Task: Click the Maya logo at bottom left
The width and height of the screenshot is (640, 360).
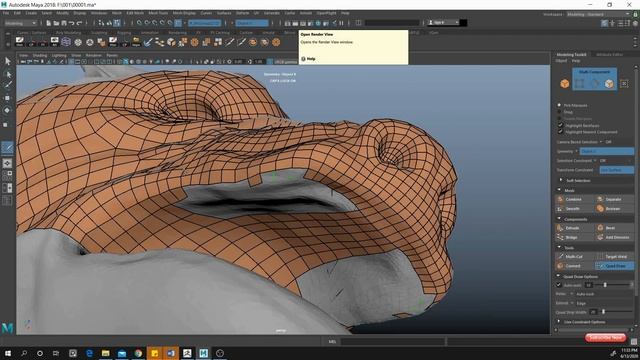Action: (7, 328)
